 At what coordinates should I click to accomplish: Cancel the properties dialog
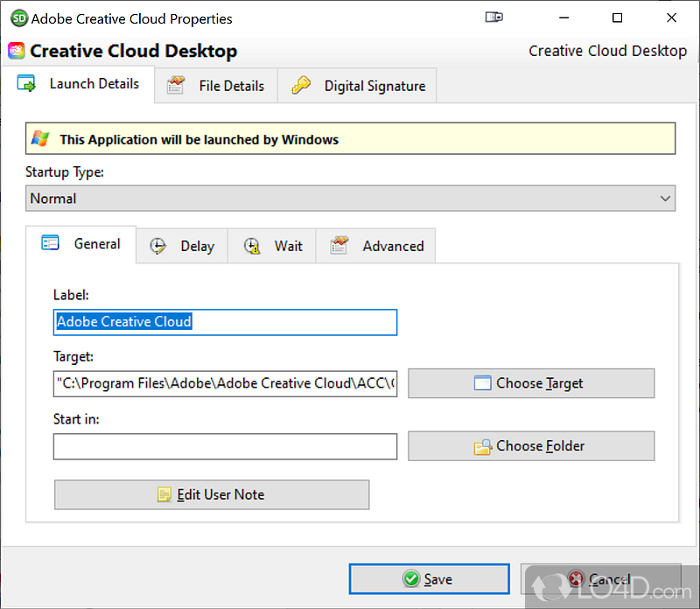[600, 578]
